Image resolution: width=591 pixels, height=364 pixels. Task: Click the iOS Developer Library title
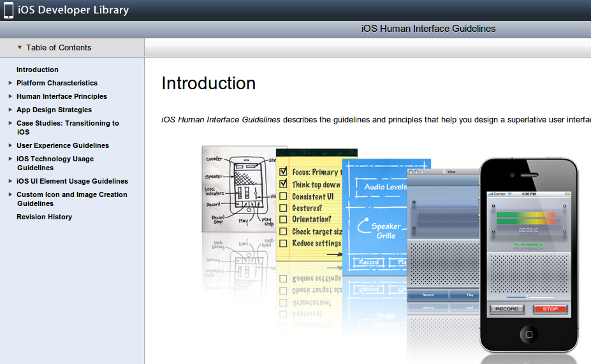coord(73,10)
